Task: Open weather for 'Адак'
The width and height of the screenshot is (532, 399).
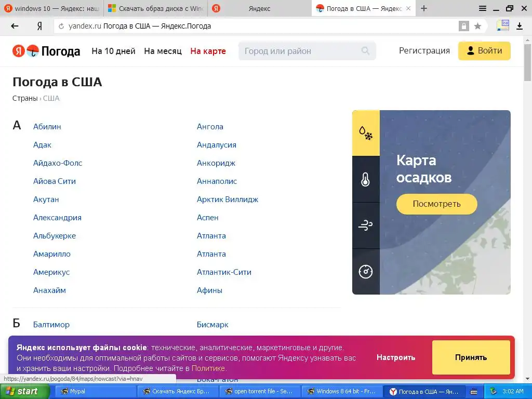Action: tap(42, 145)
